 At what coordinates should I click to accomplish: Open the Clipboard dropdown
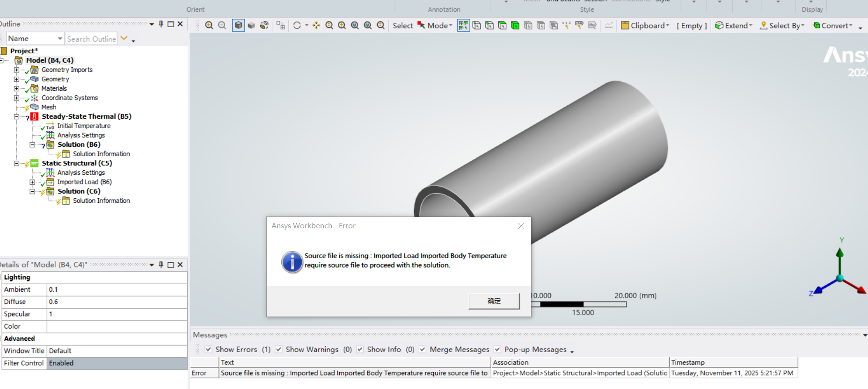click(x=645, y=26)
